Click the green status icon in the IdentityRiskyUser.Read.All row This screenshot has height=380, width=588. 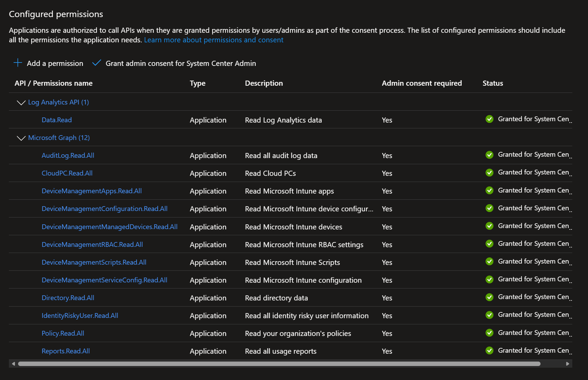click(x=489, y=315)
